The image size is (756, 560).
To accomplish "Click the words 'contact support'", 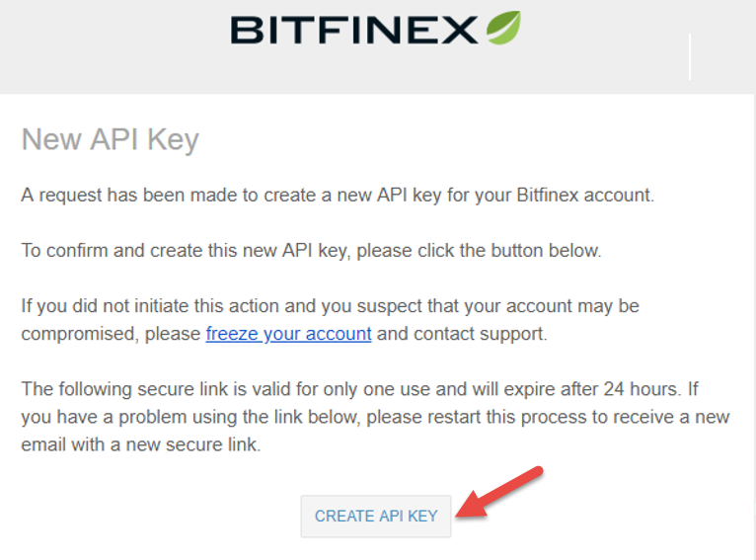I will pos(481,334).
